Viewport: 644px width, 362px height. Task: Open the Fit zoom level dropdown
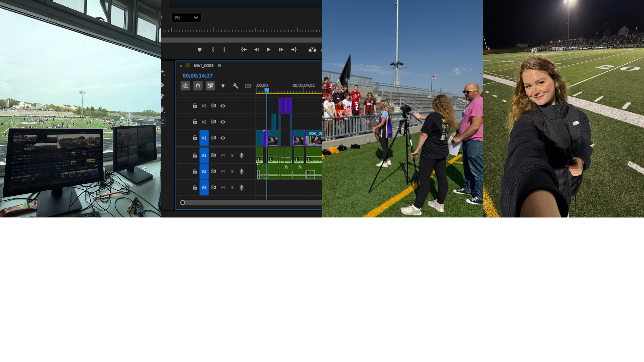pos(186,18)
